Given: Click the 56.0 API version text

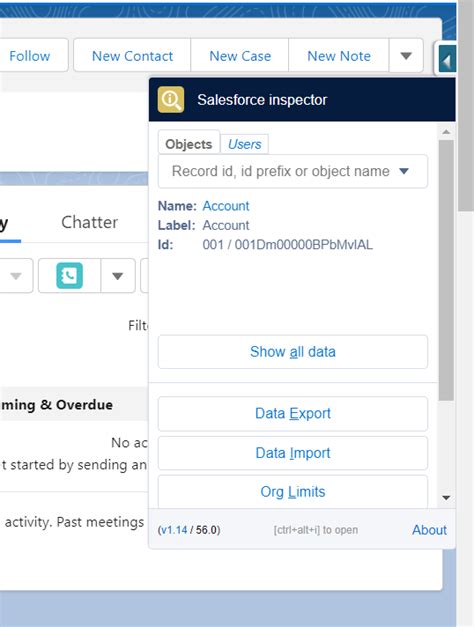Looking at the screenshot, I should click(206, 530).
